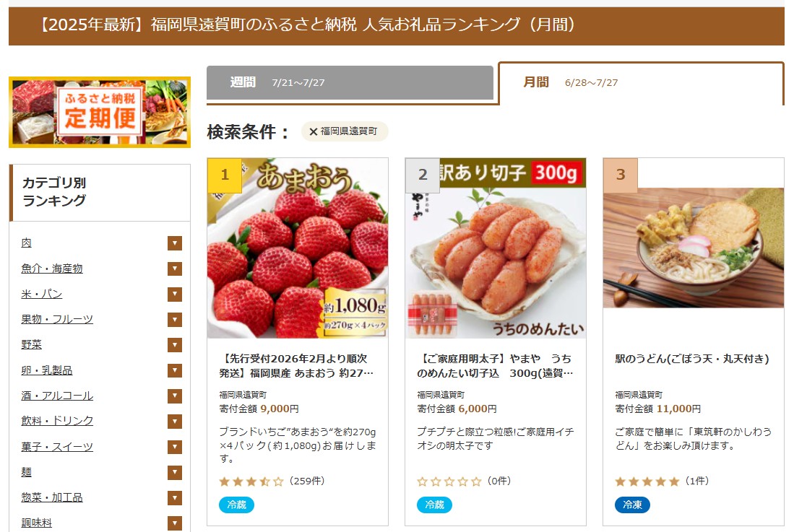This screenshot has width=794, height=532.
Task: Open the udon bowl product image
Action: click(x=694, y=248)
